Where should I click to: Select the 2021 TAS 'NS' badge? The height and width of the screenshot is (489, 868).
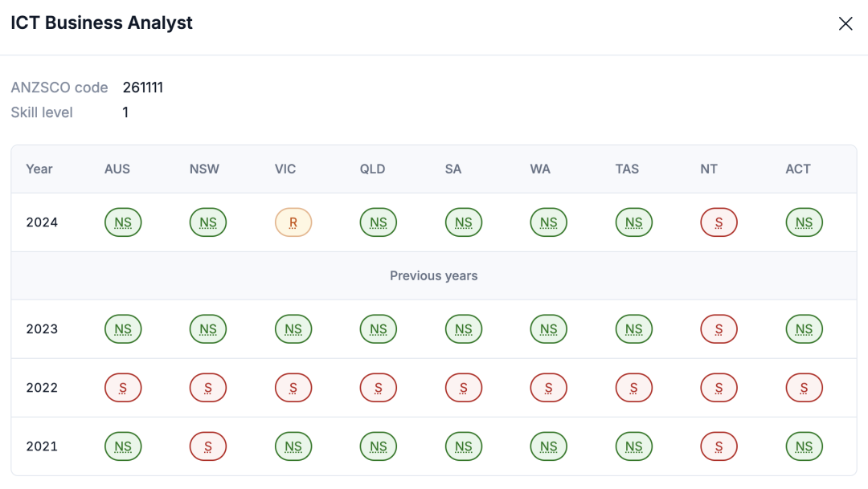click(x=633, y=446)
